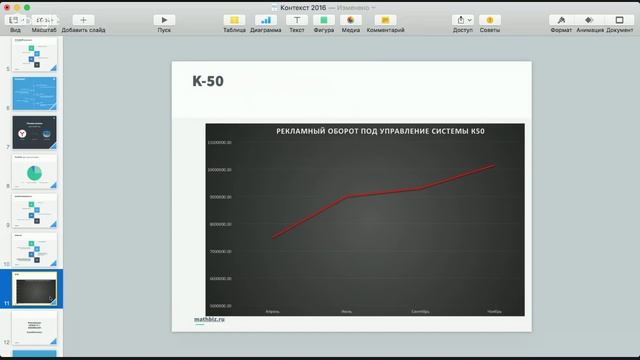Select slide 5 thumbnail in navigator
640x360 pixels.
(x=35, y=54)
